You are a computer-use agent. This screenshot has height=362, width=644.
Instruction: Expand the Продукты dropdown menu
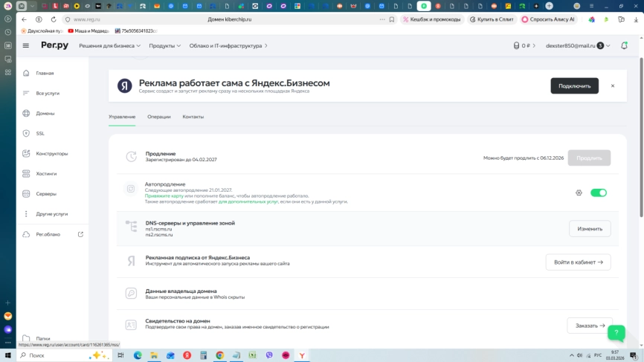(x=164, y=45)
